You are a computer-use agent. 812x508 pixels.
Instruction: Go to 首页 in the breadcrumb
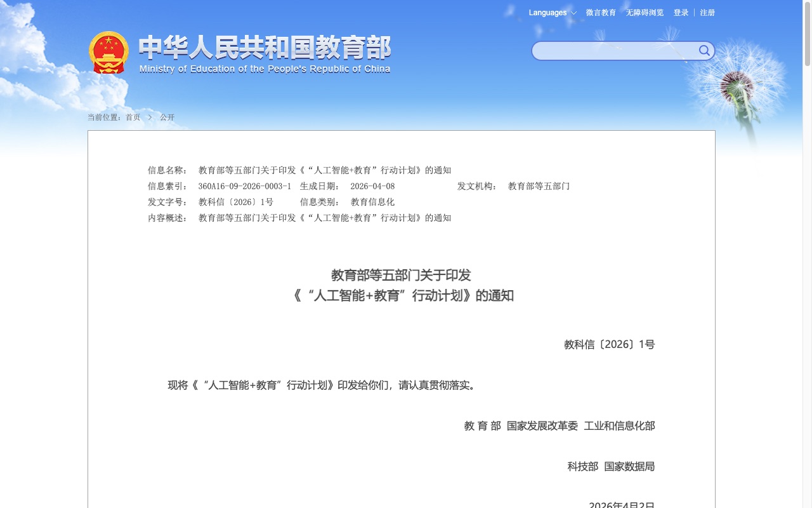(133, 117)
